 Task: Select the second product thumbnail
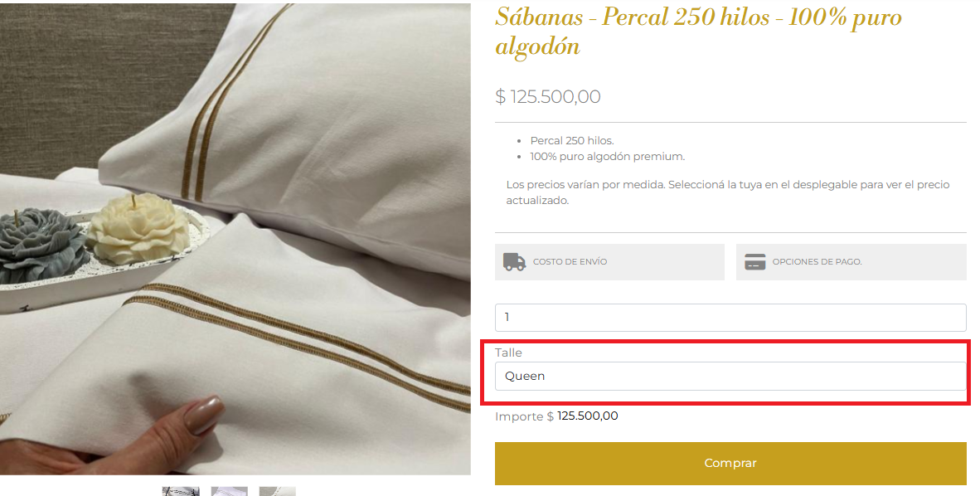pos(229,491)
